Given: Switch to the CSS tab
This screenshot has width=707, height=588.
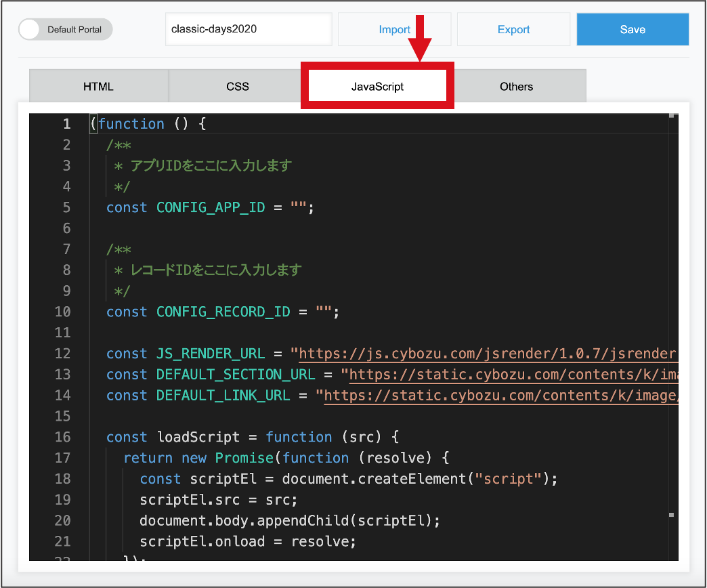Looking at the screenshot, I should (238, 86).
